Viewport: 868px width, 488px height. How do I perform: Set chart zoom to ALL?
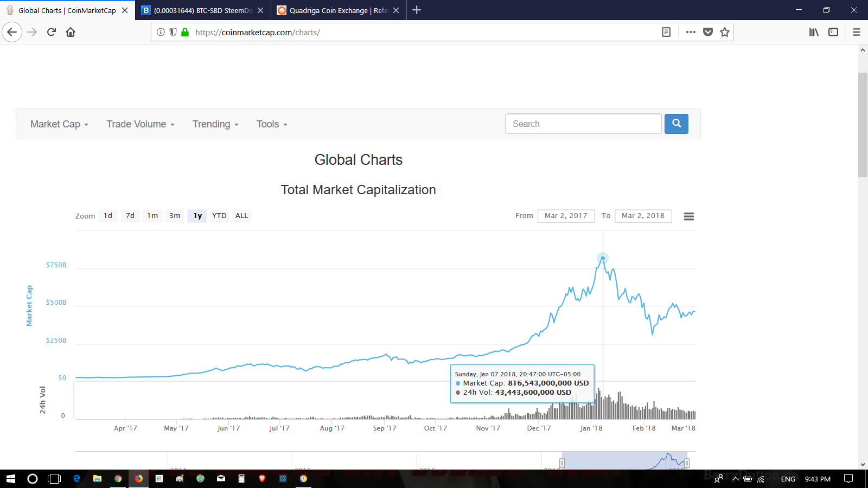pos(241,216)
